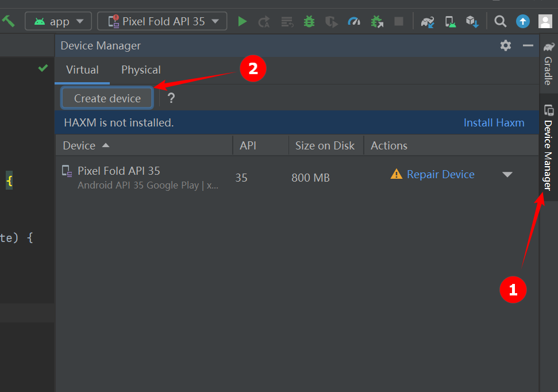Click the Stop square icon

click(399, 21)
